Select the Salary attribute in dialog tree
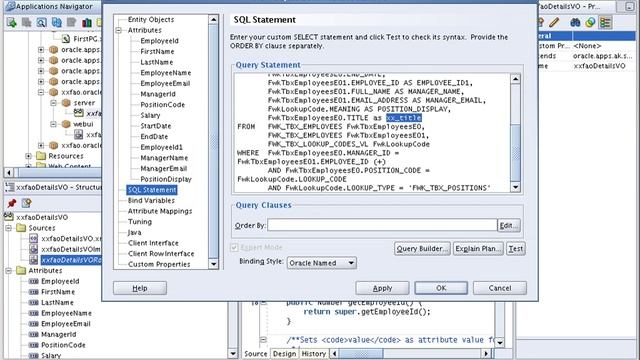The width and height of the screenshot is (640, 360). 150,116
